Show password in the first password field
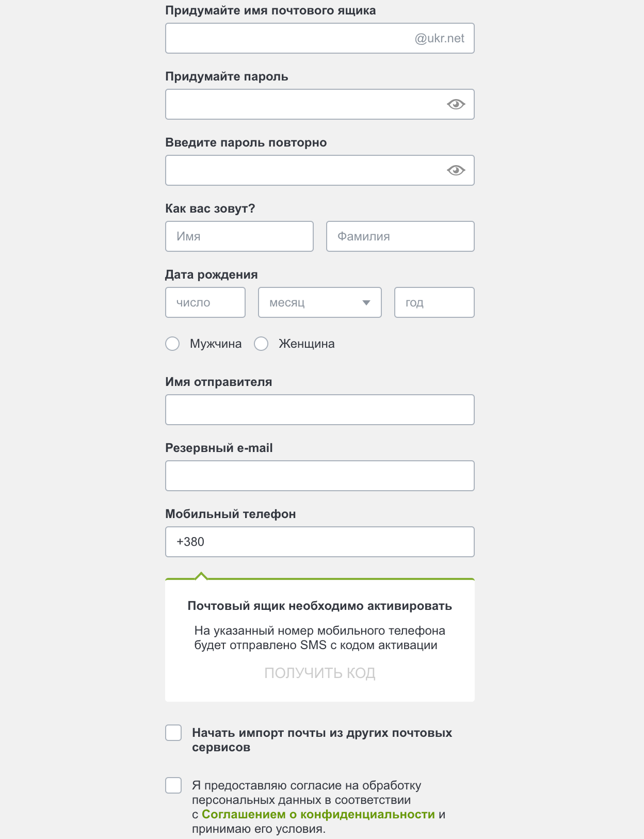The image size is (644, 839). (456, 104)
